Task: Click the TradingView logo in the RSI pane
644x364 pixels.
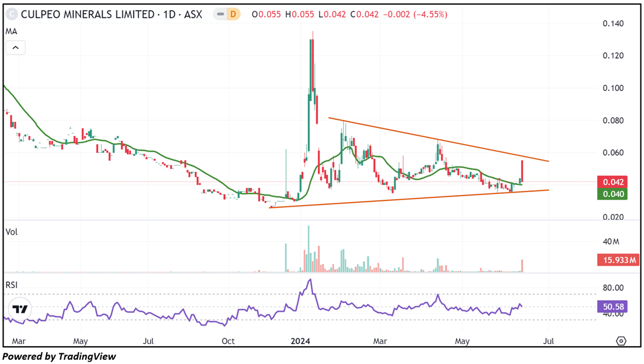Action: click(19, 309)
